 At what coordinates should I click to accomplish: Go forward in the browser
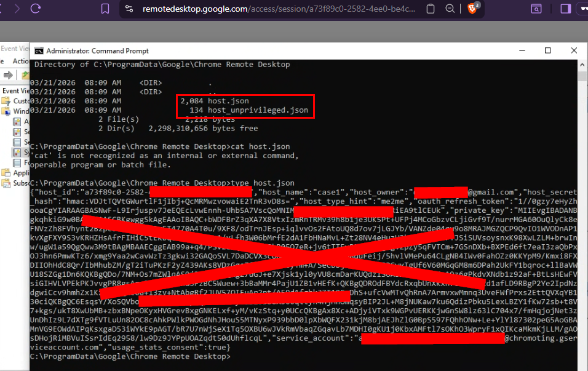coord(17,9)
